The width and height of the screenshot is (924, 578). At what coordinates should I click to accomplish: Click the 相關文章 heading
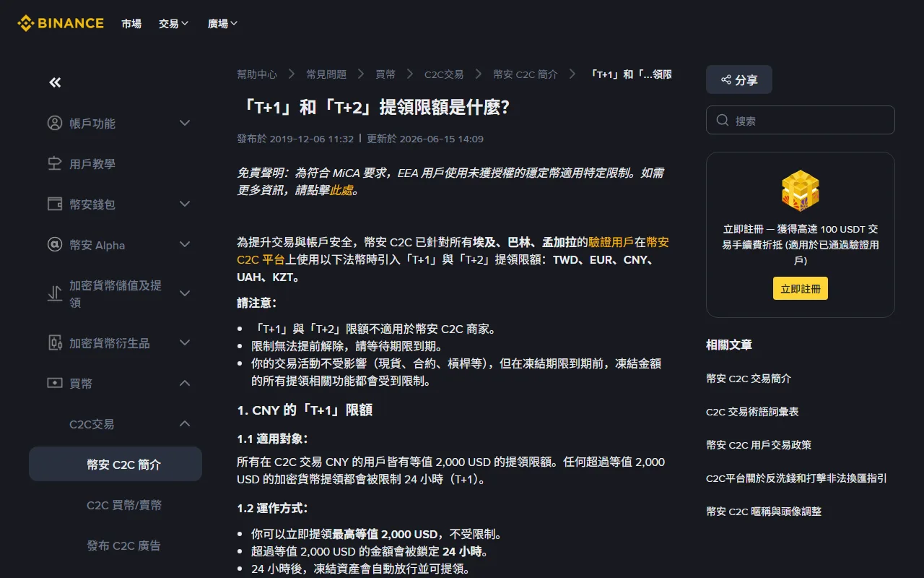729,345
